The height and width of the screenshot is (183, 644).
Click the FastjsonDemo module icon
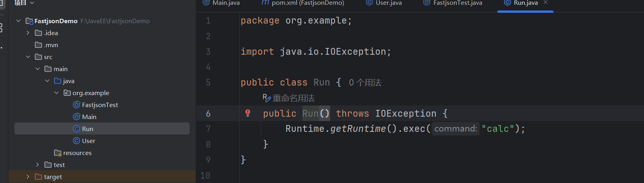pyautogui.click(x=29, y=21)
